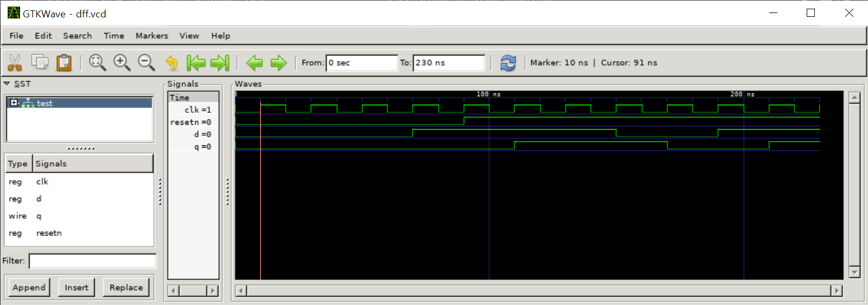Open the File menu
The height and width of the screenshot is (305, 868).
pos(16,36)
